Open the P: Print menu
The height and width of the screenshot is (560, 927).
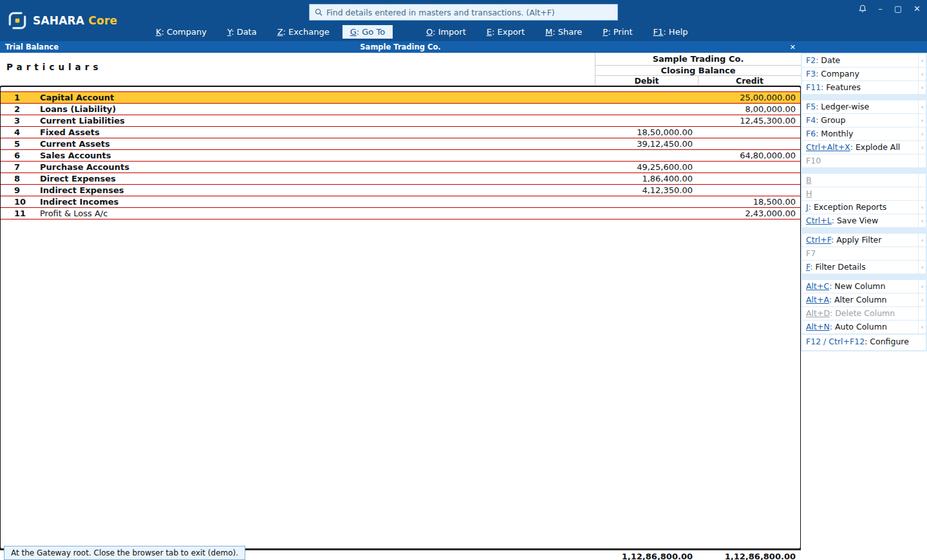pos(617,32)
